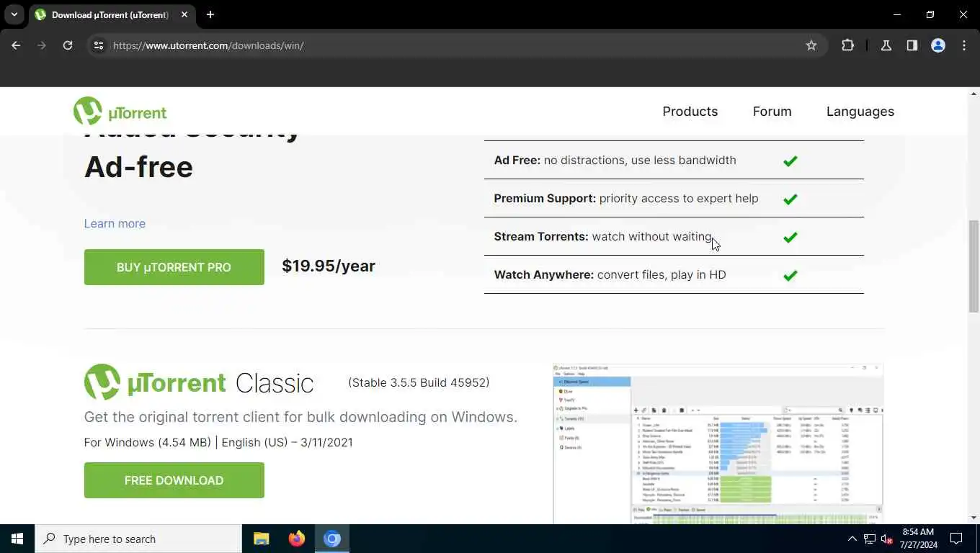Image resolution: width=980 pixels, height=553 pixels.
Task: Open the notification center icon
Action: pos(956,539)
